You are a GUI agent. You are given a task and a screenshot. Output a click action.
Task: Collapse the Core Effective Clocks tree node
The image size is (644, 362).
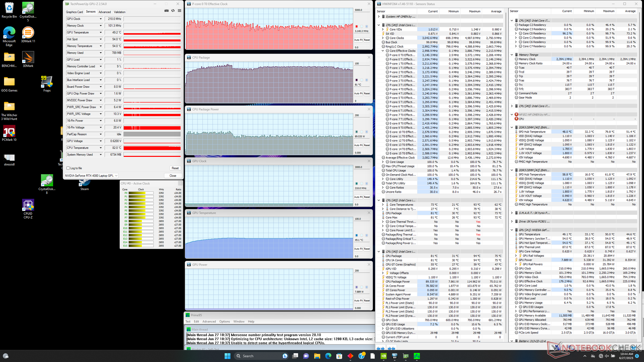coord(383,51)
